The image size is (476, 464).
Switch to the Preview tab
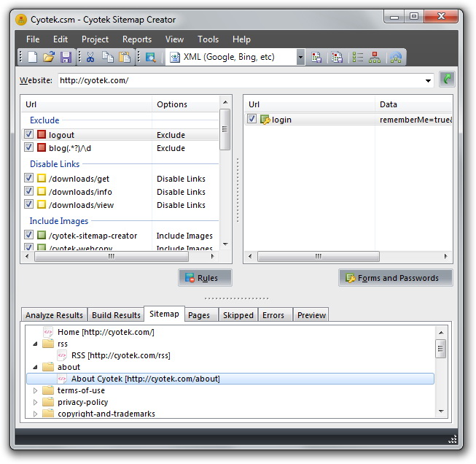(x=311, y=314)
